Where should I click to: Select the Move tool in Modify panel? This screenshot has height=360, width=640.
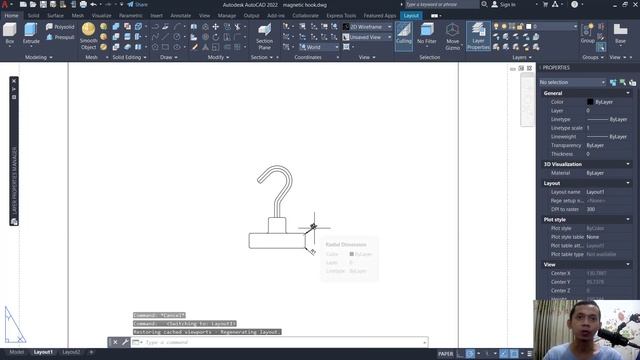pos(216,27)
